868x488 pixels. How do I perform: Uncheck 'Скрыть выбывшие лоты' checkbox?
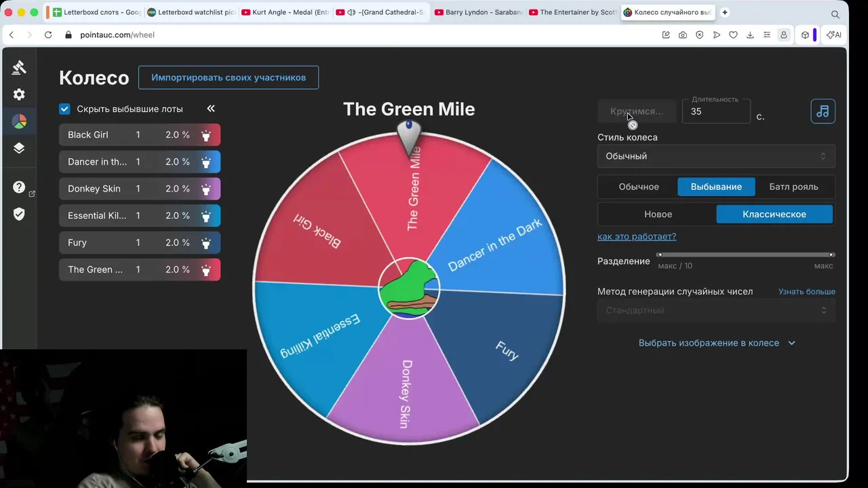[64, 108]
